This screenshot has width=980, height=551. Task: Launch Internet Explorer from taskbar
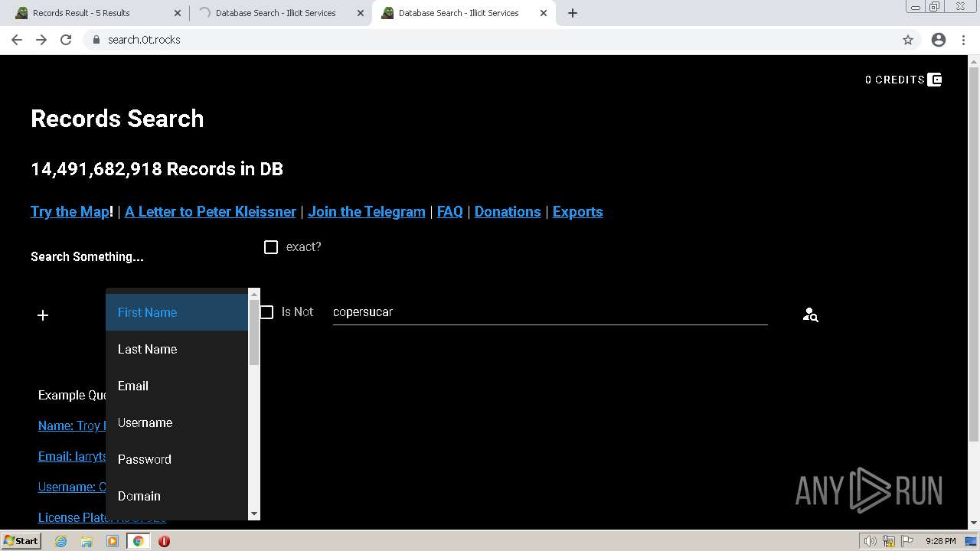pos(60,541)
